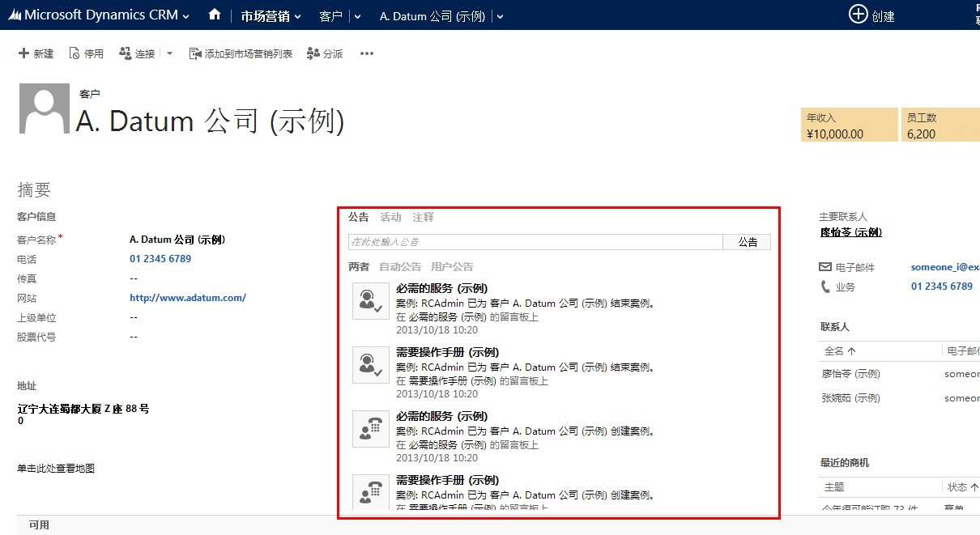Expand the chevron after A. Datum 公司 breadcrumb
The width and height of the screenshot is (980, 535).
pyautogui.click(x=500, y=16)
